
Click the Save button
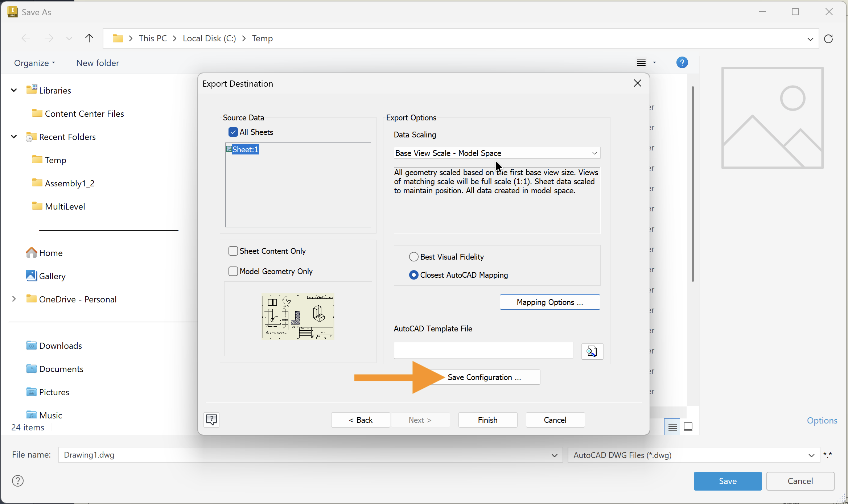coord(728,481)
